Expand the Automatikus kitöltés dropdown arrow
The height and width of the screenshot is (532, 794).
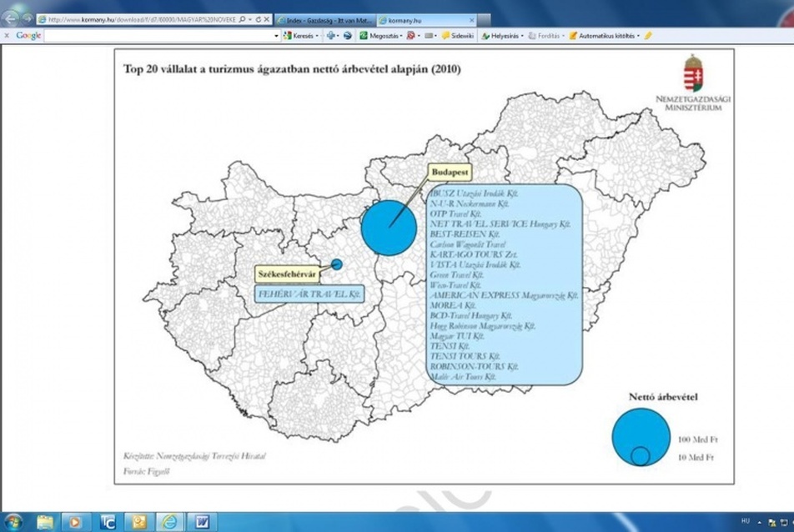(638, 36)
